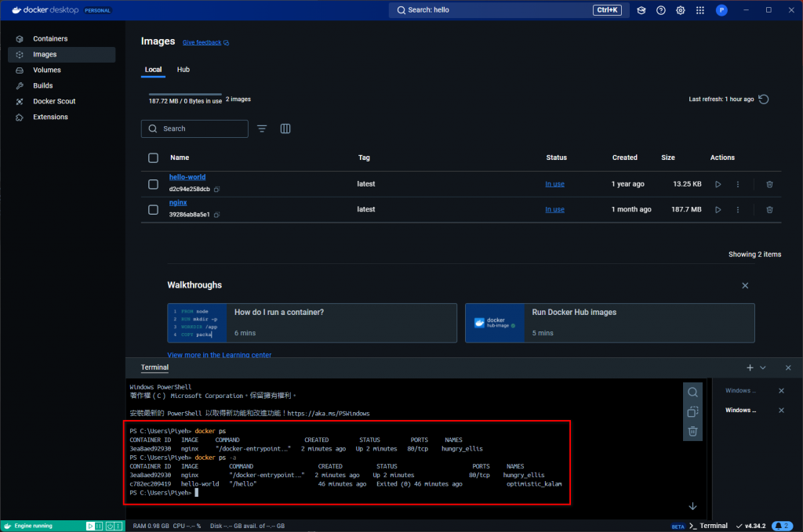Jump to bottom of the terminal output
The image size is (803, 532).
click(x=692, y=506)
